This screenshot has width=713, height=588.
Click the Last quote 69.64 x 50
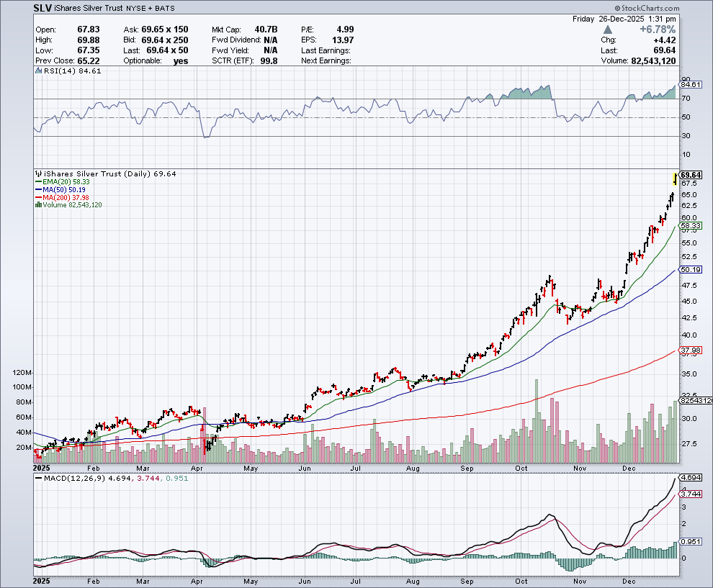[167, 50]
